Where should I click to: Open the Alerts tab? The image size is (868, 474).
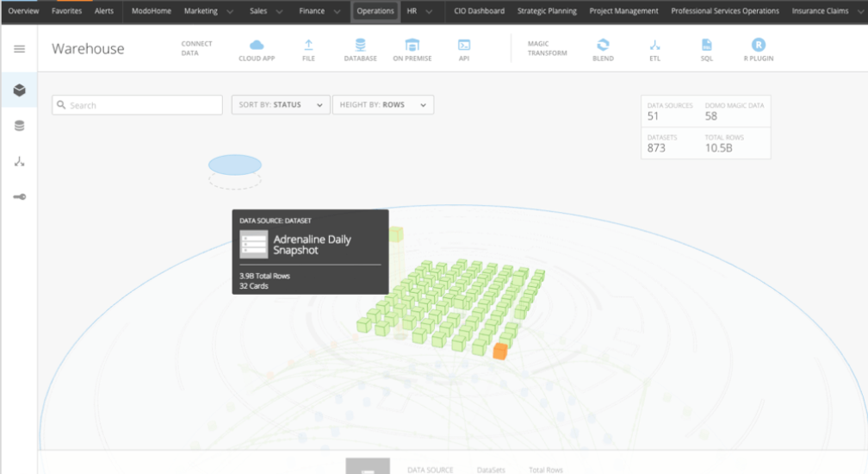(103, 10)
